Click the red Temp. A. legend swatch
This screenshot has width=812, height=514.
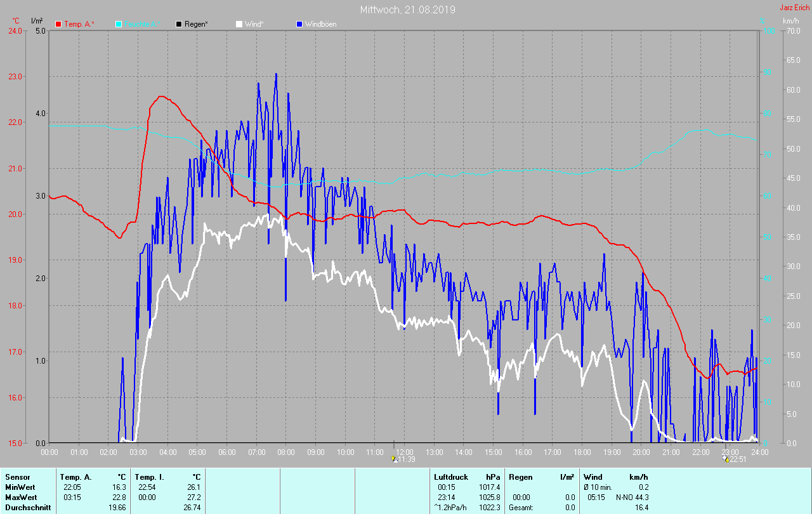[58, 24]
